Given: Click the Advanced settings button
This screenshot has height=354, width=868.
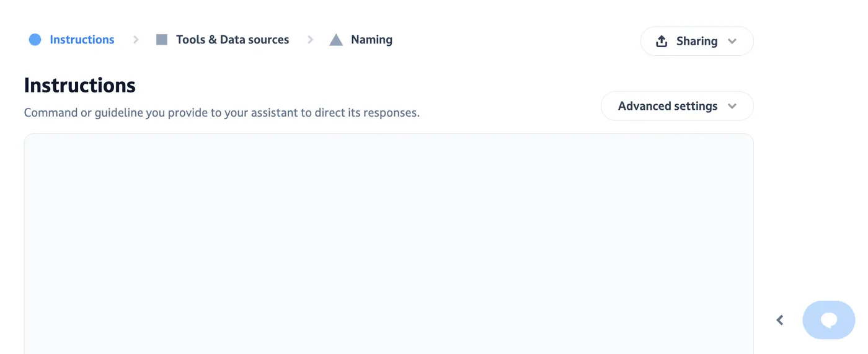Looking at the screenshot, I should 677,106.
